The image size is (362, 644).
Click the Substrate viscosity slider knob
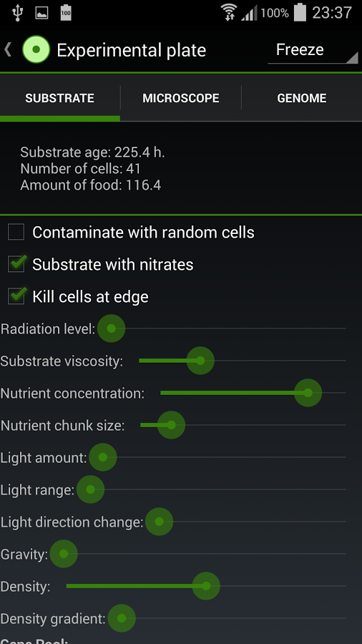[x=200, y=361]
